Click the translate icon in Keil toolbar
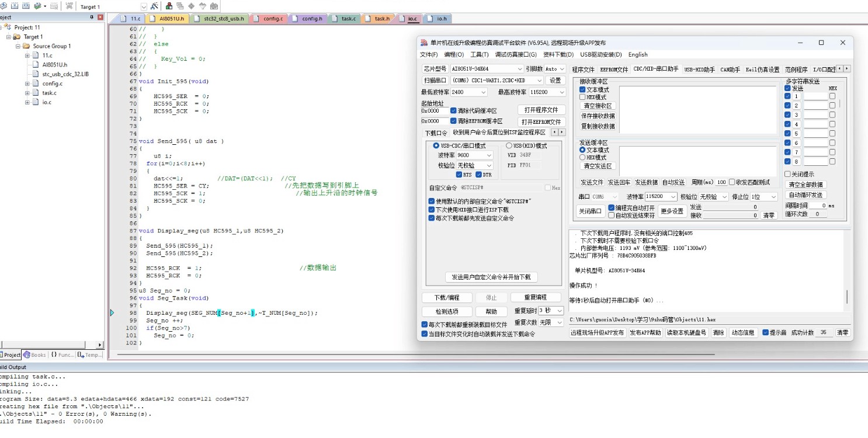This screenshot has height=438, width=868. coord(4,6)
